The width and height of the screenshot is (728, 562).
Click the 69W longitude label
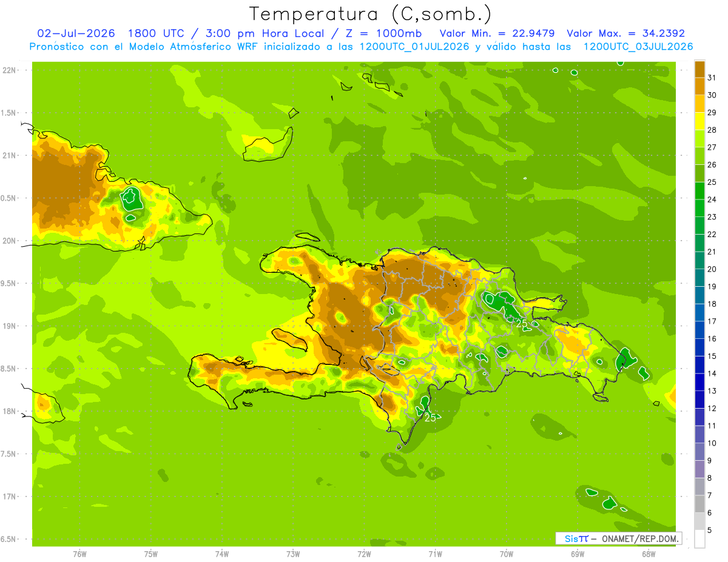coord(578,554)
